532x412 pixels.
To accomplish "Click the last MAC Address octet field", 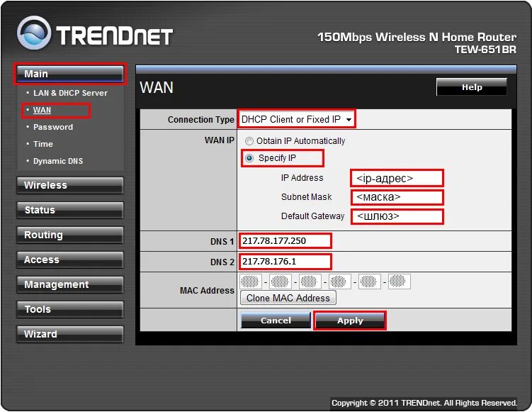I will 400,282.
